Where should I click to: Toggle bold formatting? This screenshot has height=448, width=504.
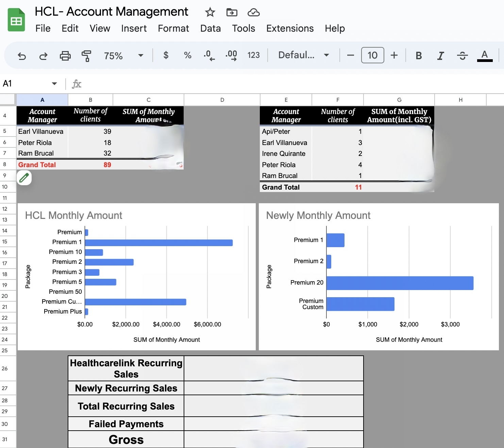coord(419,55)
